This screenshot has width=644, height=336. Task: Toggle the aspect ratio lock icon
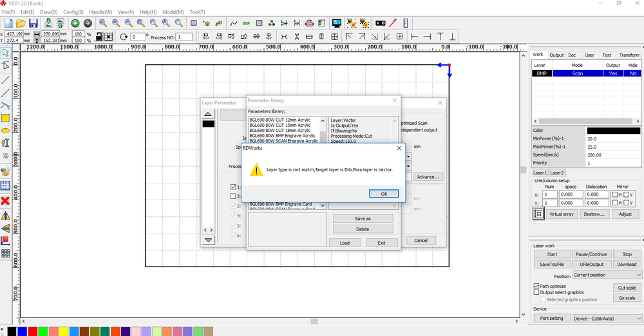pos(99,37)
